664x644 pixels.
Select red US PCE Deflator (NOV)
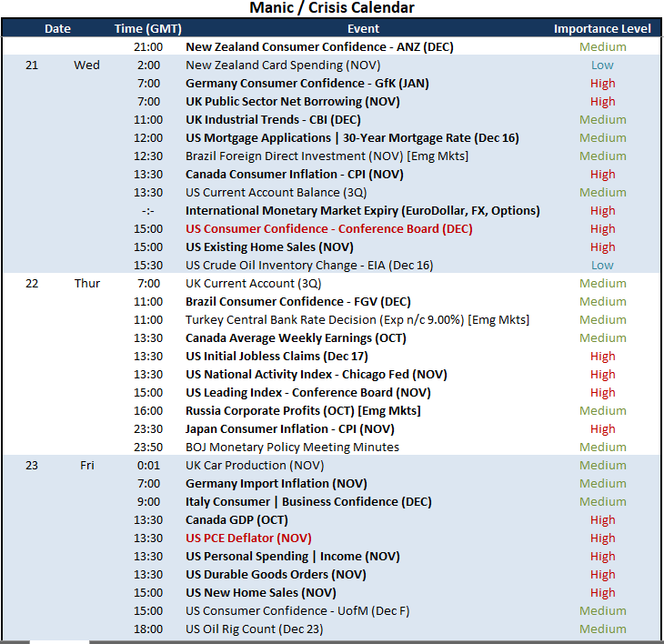(x=248, y=538)
